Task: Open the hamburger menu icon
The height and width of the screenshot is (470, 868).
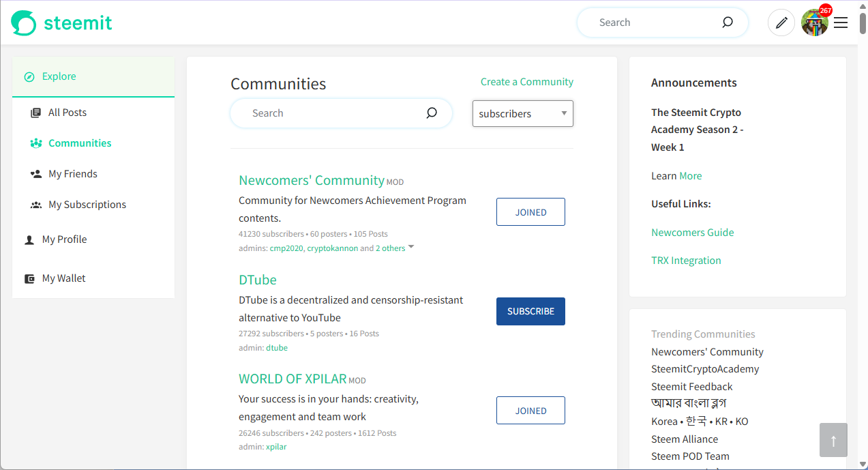Action: (841, 23)
